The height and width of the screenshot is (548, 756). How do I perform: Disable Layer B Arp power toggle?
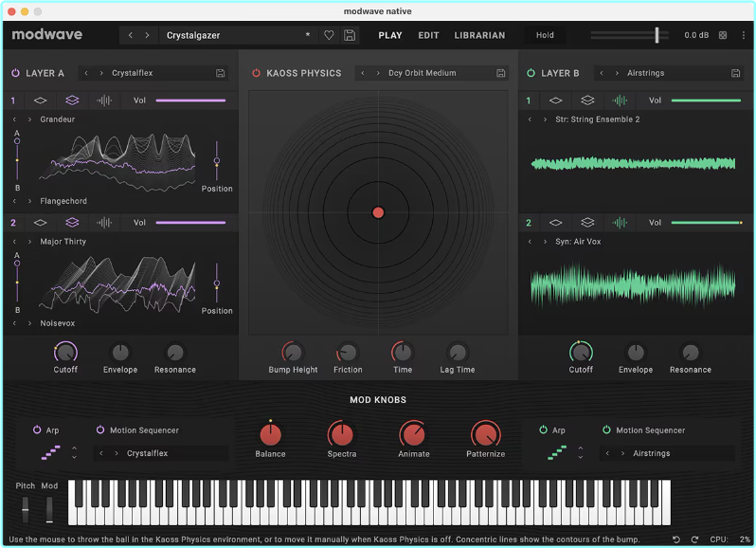click(544, 430)
